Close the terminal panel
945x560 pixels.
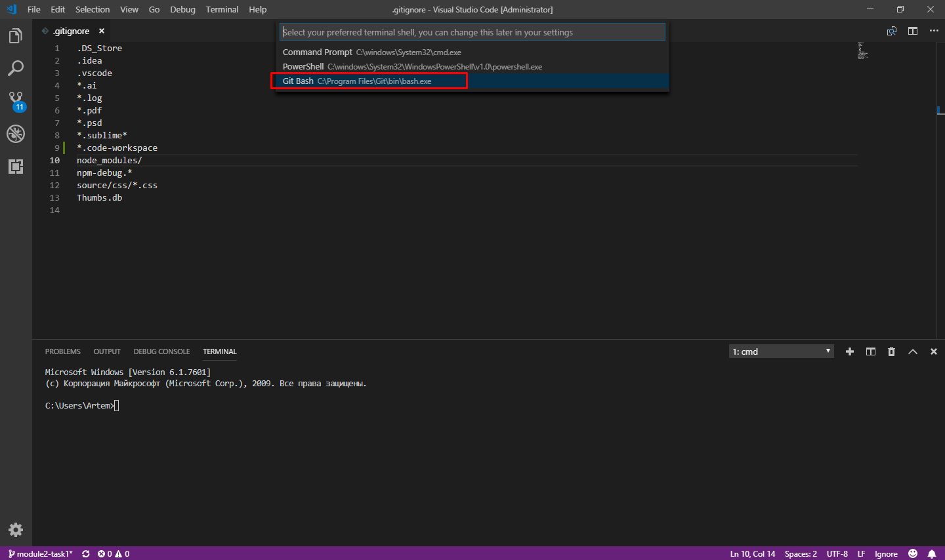tap(934, 351)
